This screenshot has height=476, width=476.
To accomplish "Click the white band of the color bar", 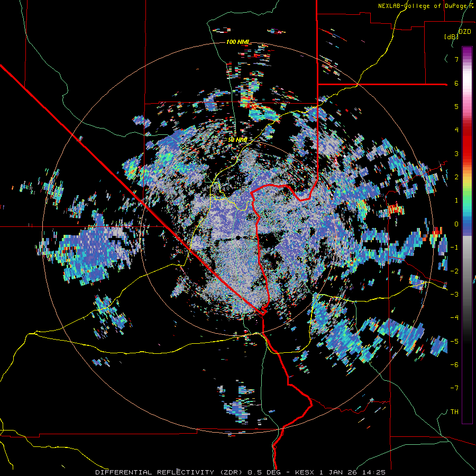I will coord(467,79).
